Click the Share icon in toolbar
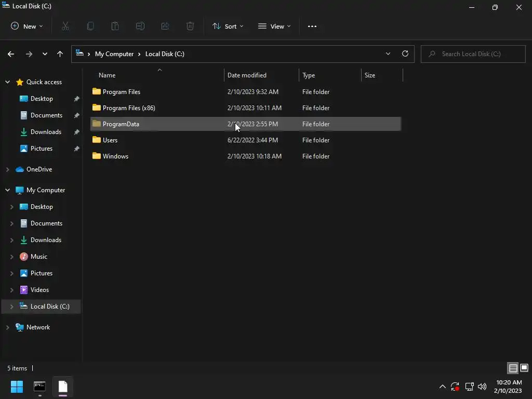Viewport: 532px width, 399px height. click(165, 26)
